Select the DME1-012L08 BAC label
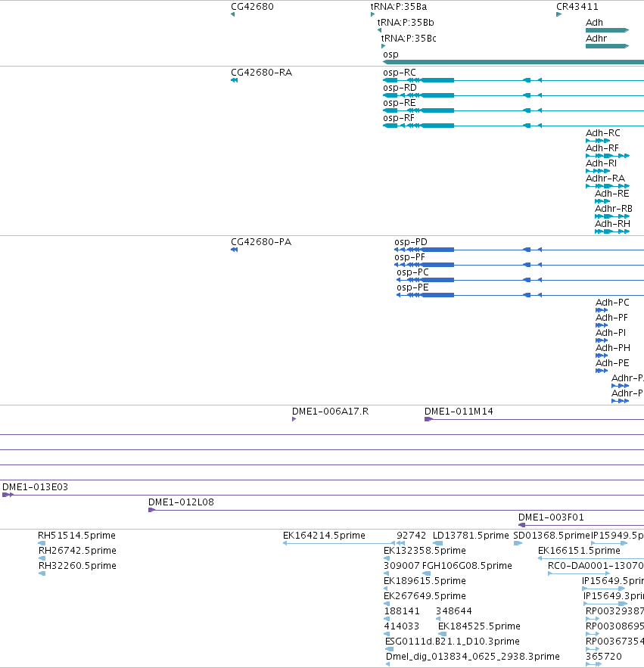This screenshot has height=668, width=644. tap(181, 502)
